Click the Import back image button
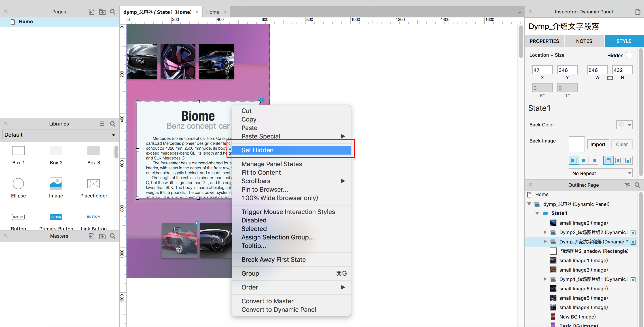Screen dimensions: 644x327 pyautogui.click(x=597, y=144)
